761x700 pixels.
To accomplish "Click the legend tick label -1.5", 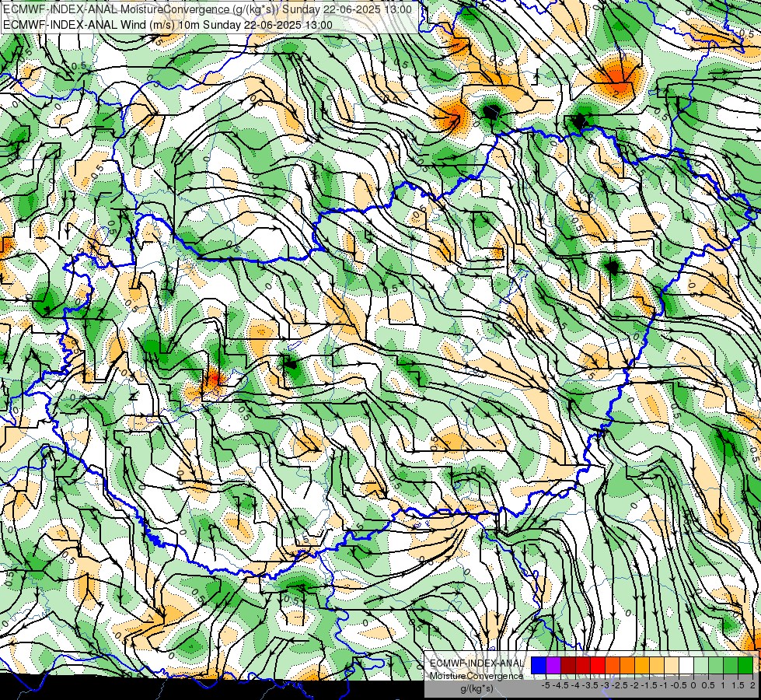I will (x=649, y=685).
